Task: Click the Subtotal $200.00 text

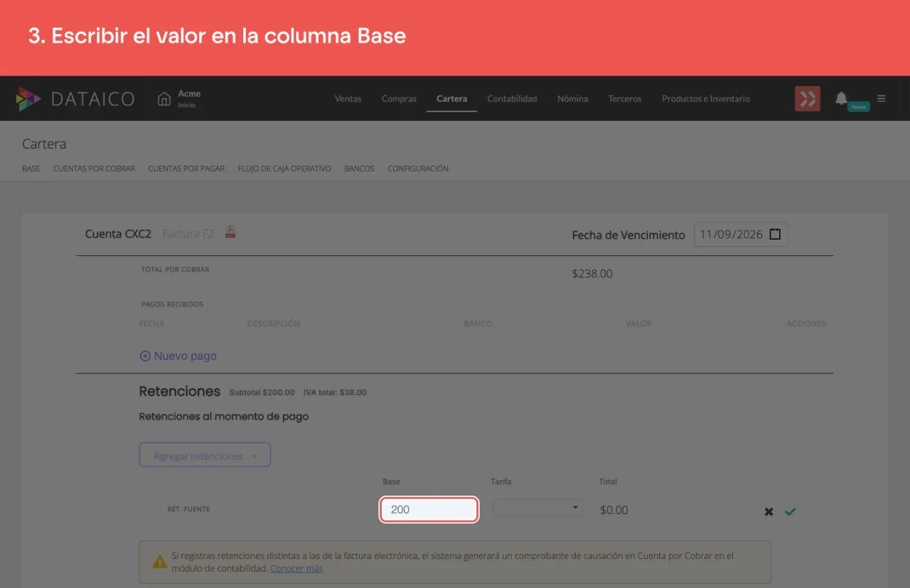Action: (x=262, y=392)
